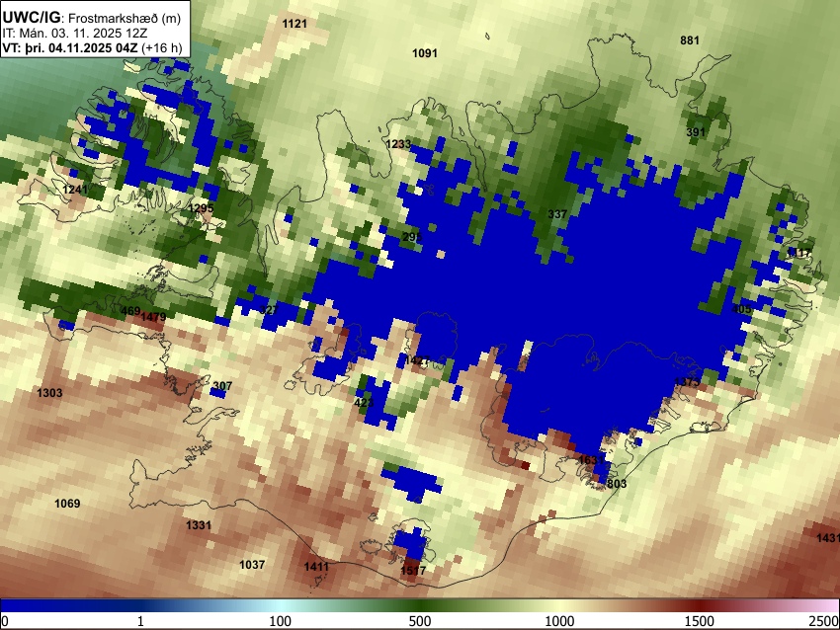Select the 391 map value
Viewport: 840px width, 630px height.
coord(696,132)
